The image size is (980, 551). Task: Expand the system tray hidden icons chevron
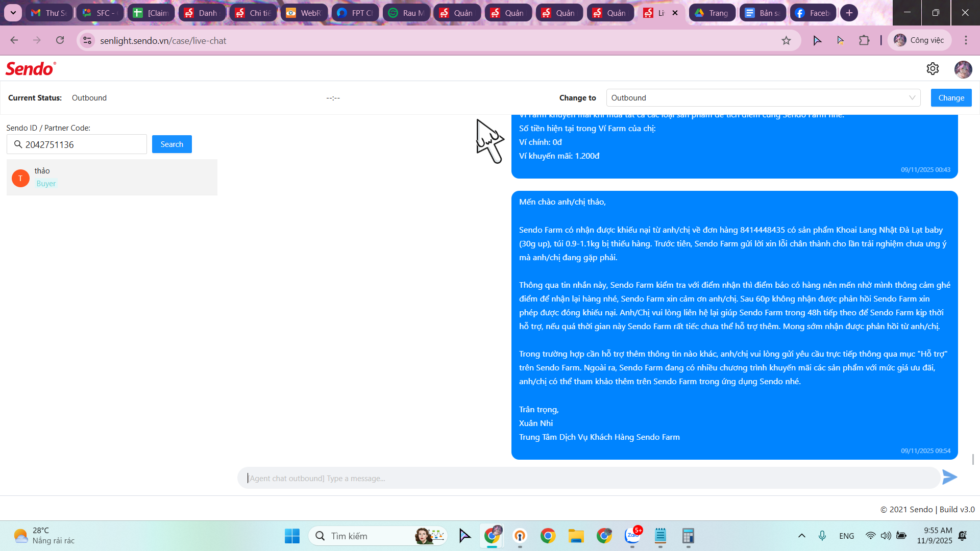pos(801,536)
